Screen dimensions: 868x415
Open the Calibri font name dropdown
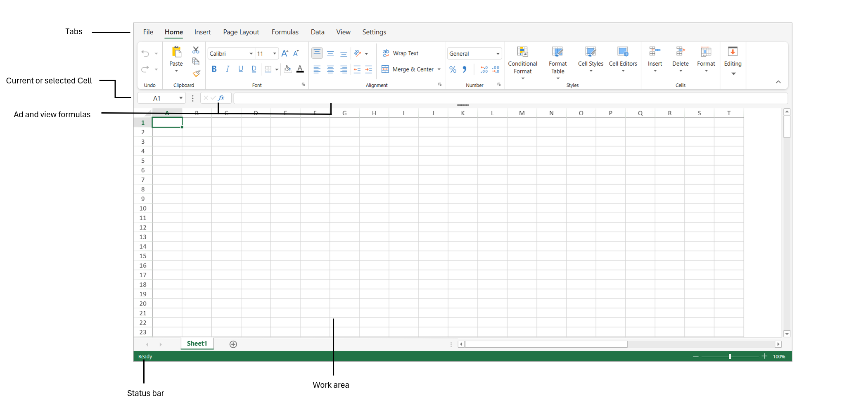[x=251, y=54]
